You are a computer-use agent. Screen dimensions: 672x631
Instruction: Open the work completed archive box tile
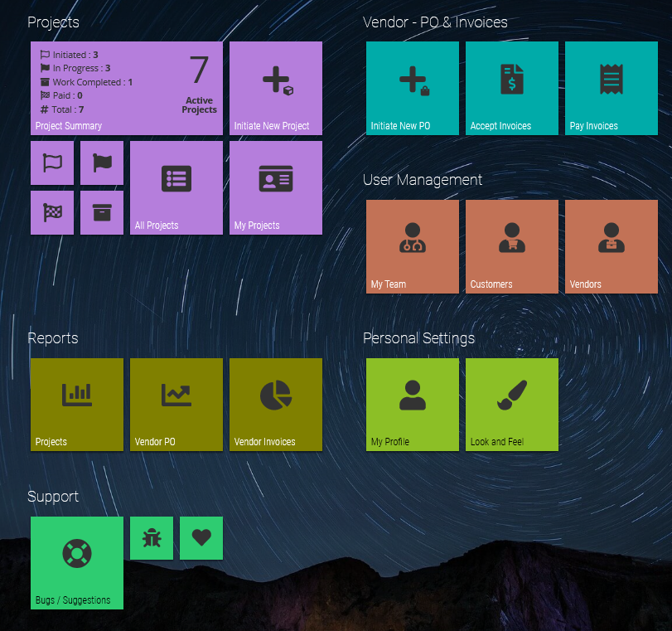(102, 213)
